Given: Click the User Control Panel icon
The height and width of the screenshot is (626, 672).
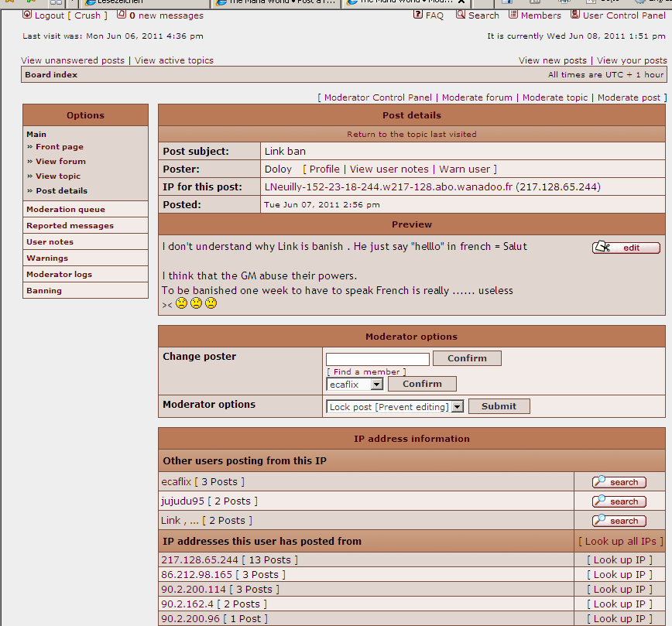Looking at the screenshot, I should point(575,15).
